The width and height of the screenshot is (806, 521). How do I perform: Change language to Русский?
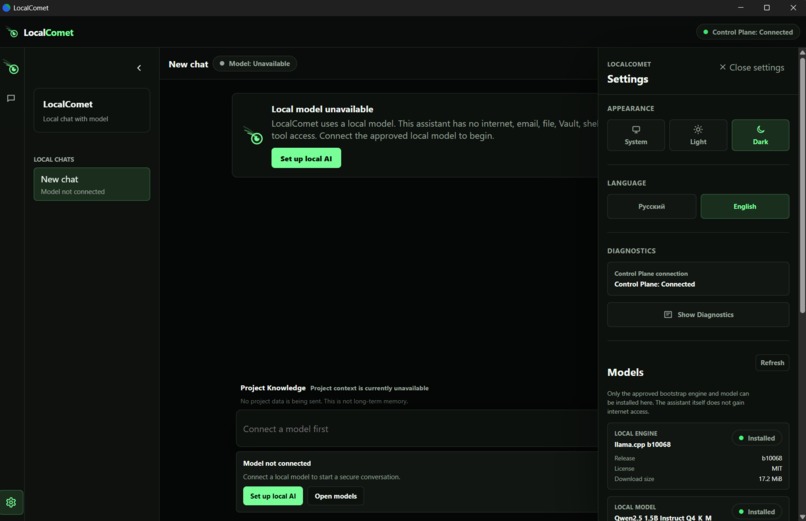[x=651, y=207]
